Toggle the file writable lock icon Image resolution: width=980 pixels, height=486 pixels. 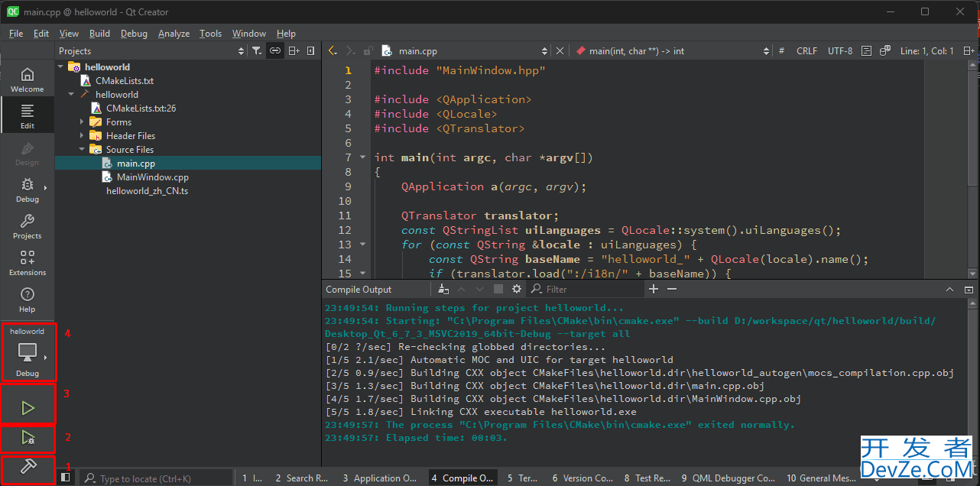[368, 51]
